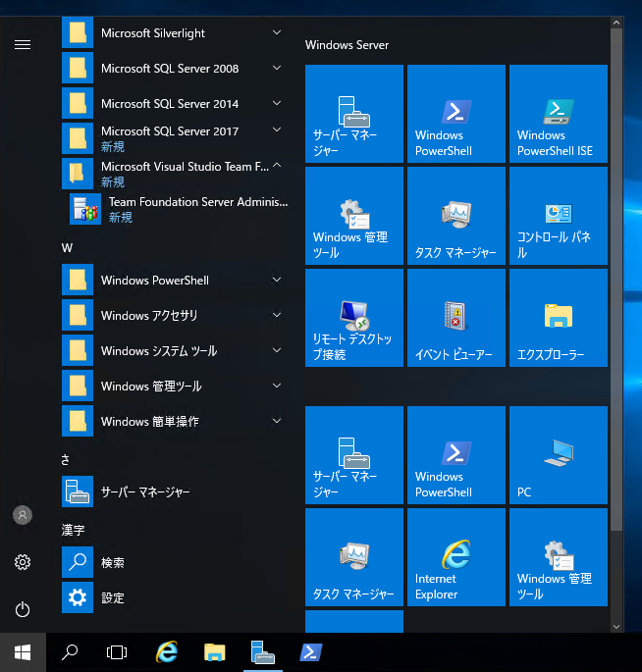Expand Microsoft SQL Server 2017 chevron

pyautogui.click(x=277, y=129)
